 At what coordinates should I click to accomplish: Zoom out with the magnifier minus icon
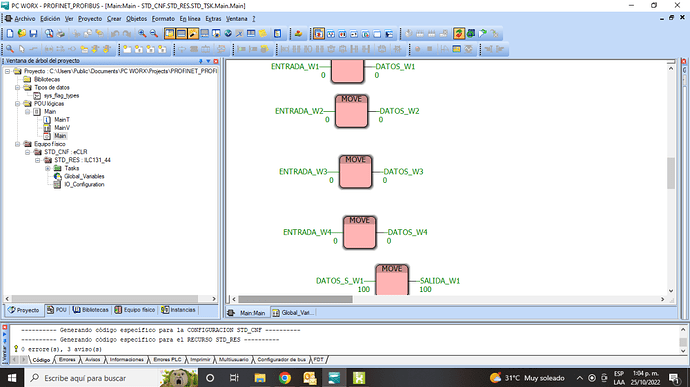click(154, 33)
